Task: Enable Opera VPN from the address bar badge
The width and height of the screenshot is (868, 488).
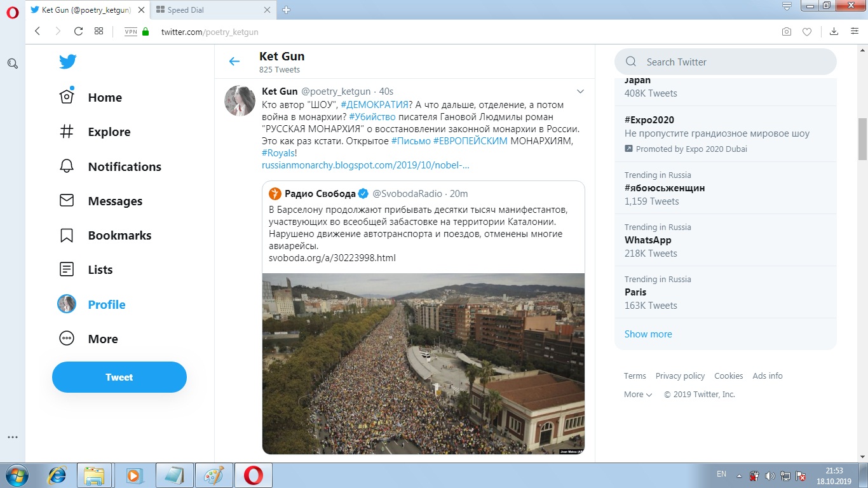Action: [130, 30]
